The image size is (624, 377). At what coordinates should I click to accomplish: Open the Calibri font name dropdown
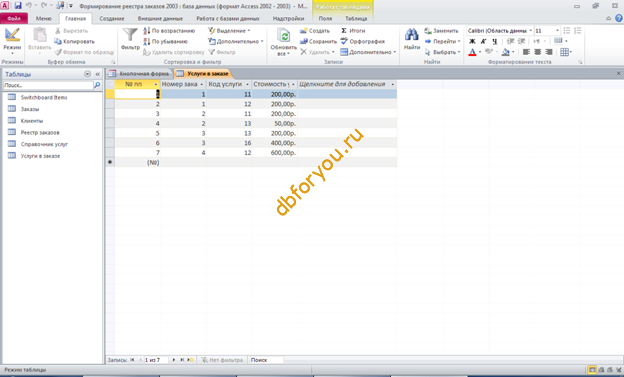(x=530, y=31)
